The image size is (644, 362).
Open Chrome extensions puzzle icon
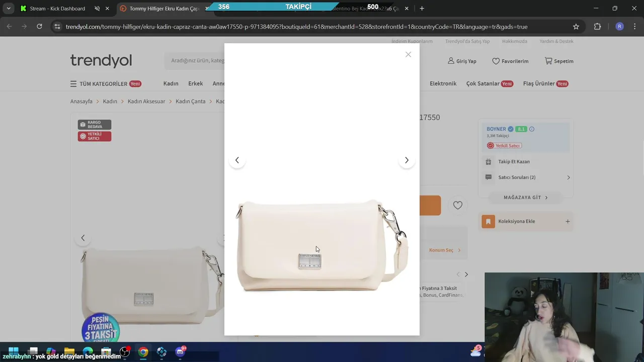[x=598, y=27]
